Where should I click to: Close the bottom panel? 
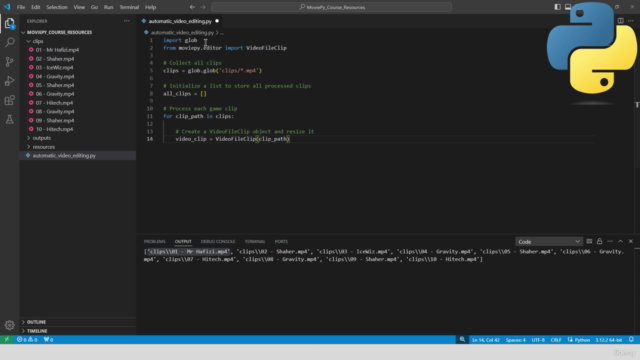click(631, 241)
